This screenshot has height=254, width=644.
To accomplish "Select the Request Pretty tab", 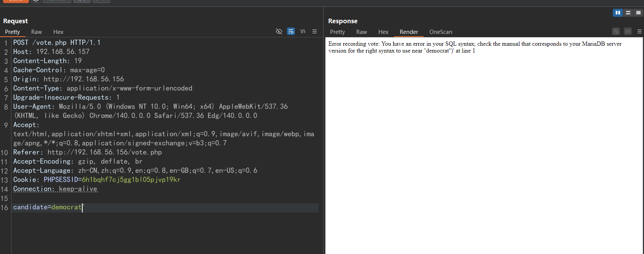I will point(12,32).
